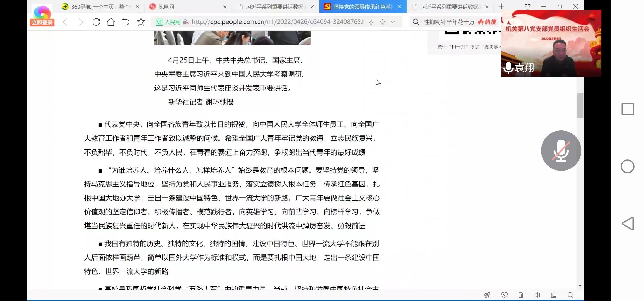The width and height of the screenshot is (644, 301).
Task: Click the 热搜 hot search link
Action: [487, 22]
